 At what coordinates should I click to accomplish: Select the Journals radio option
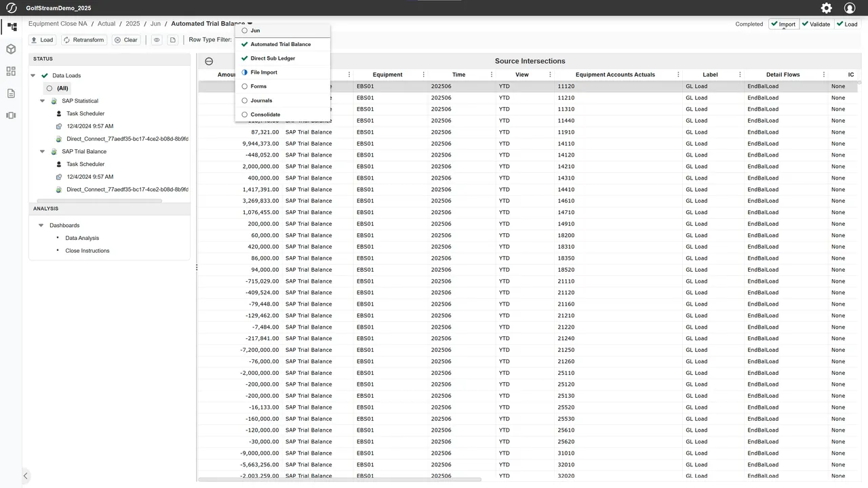click(245, 100)
